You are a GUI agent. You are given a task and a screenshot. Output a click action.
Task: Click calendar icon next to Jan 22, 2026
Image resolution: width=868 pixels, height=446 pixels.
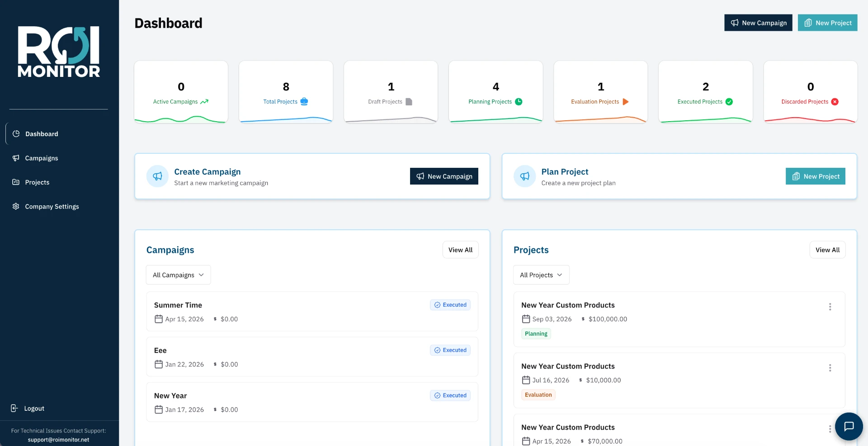159,364
